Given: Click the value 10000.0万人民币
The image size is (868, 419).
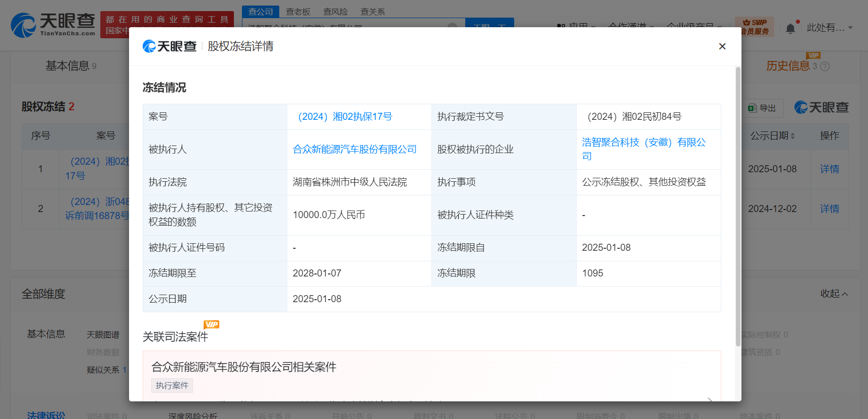Looking at the screenshot, I should pos(329,215).
